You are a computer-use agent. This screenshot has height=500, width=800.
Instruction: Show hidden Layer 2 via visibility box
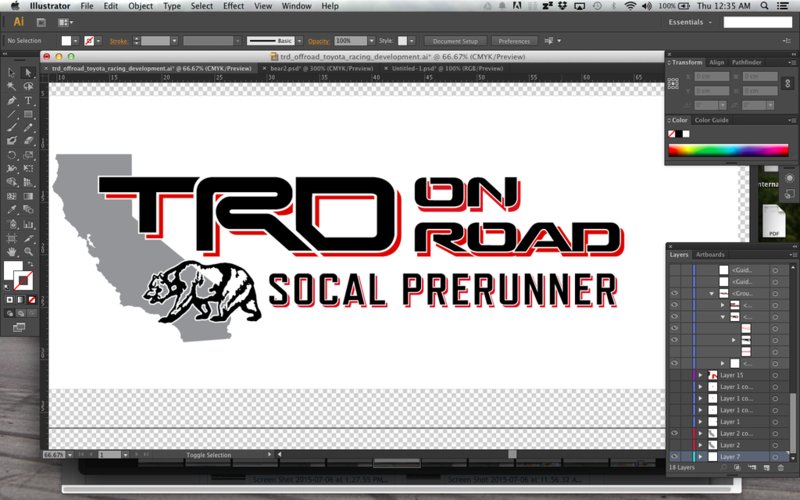pyautogui.click(x=674, y=445)
